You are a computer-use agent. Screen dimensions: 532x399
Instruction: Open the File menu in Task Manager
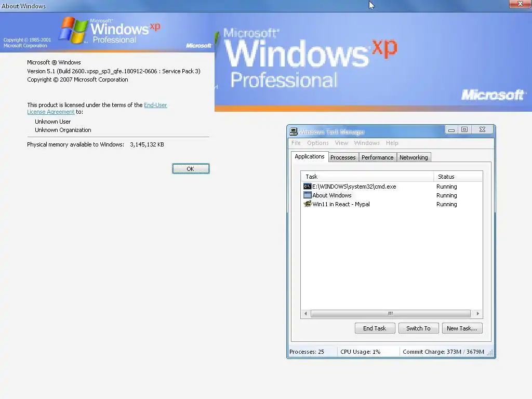[x=296, y=143]
